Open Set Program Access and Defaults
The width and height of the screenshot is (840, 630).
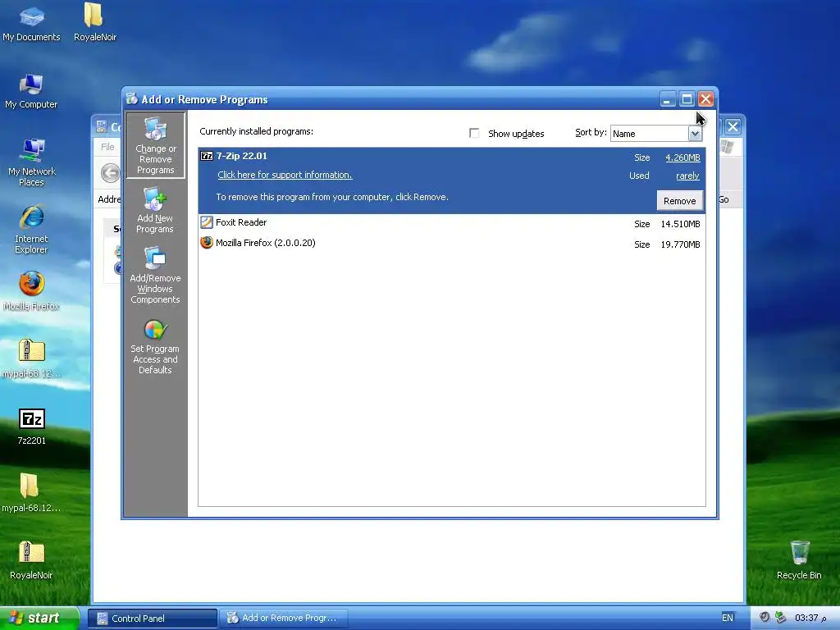point(155,347)
